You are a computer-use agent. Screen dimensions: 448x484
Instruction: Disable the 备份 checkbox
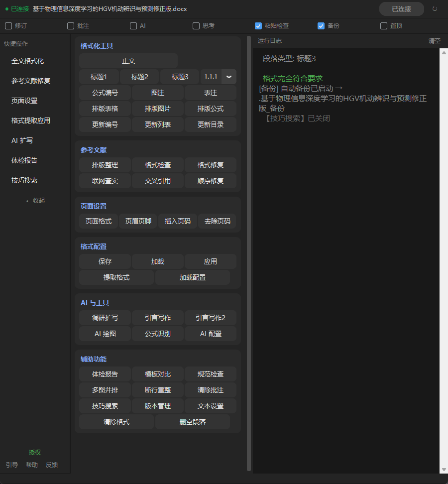click(x=321, y=25)
